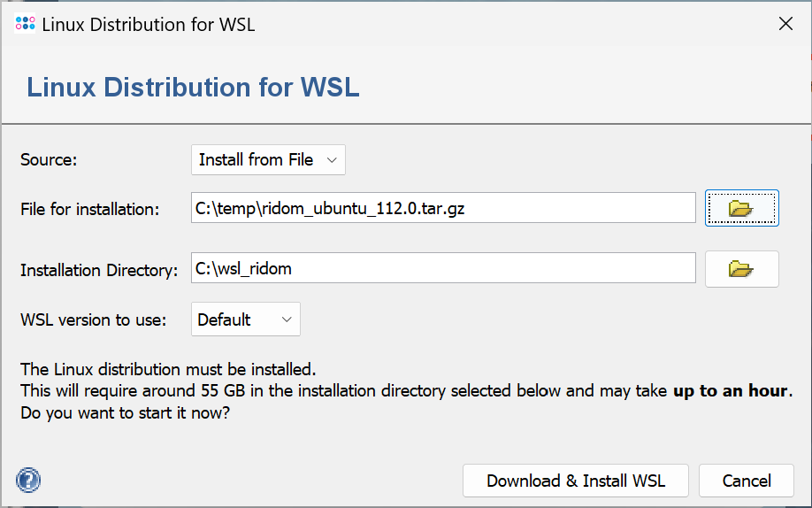
Task: Expand the Source combo box chevron arrow
Action: 332,160
